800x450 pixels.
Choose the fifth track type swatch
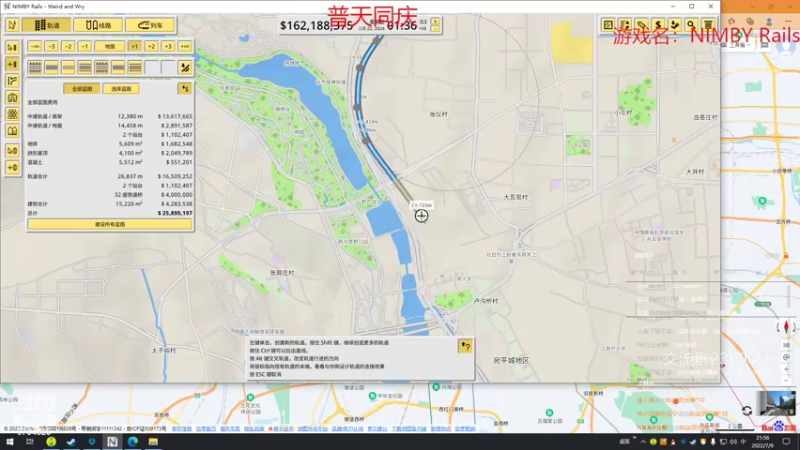[x=102, y=67]
